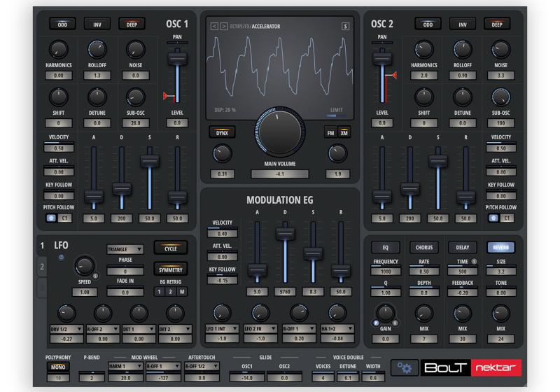Click the OSC 2 pitch follow power icon
560x392 pixels.
click(493, 218)
